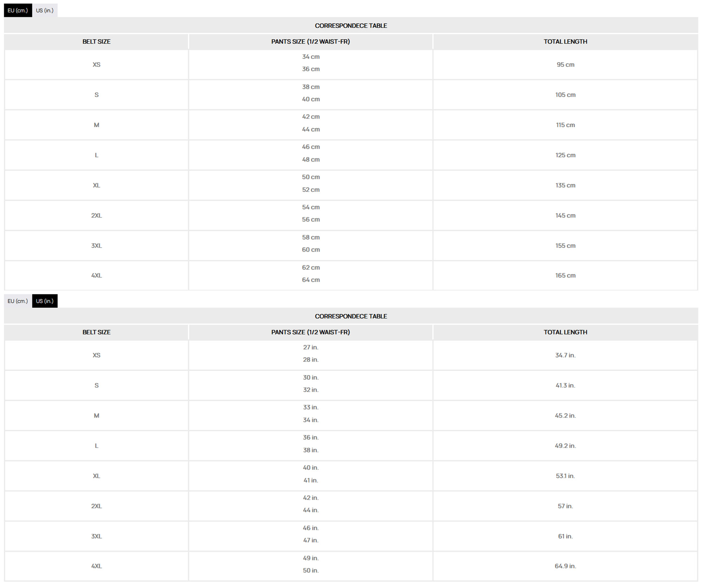Switch to the unselected grey US (in.) tab

click(45, 11)
